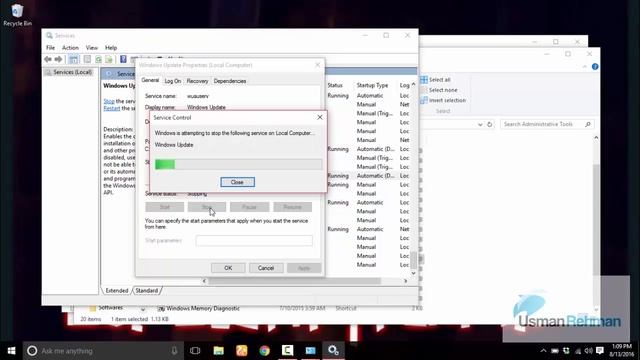
Task: Click Search Administrative Tools box
Action: (547, 124)
